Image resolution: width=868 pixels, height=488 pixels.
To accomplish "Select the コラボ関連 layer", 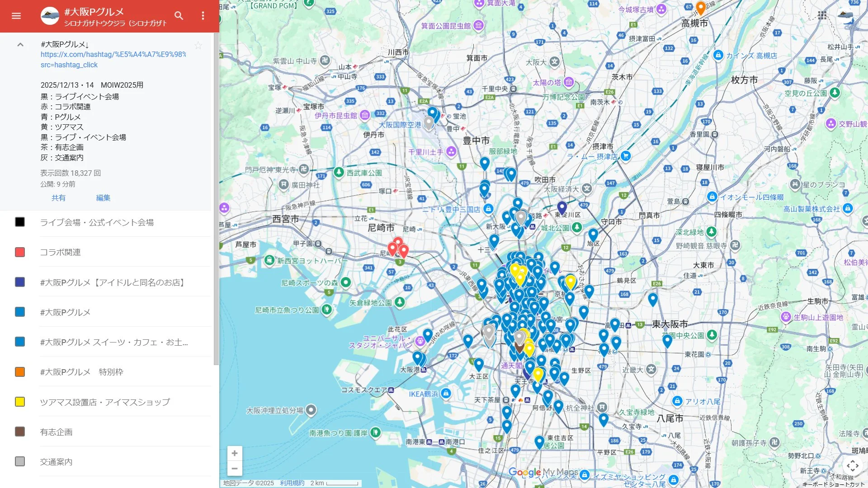I will pos(60,252).
